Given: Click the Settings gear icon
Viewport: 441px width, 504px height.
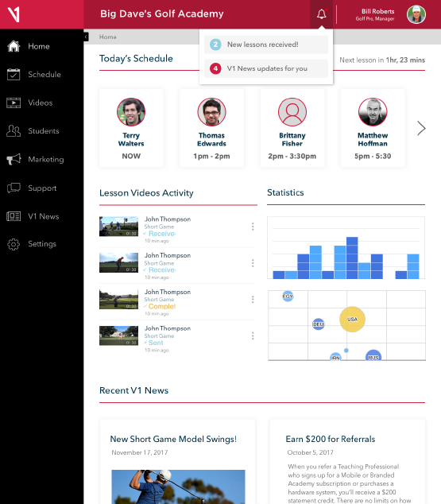Looking at the screenshot, I should 14,244.
